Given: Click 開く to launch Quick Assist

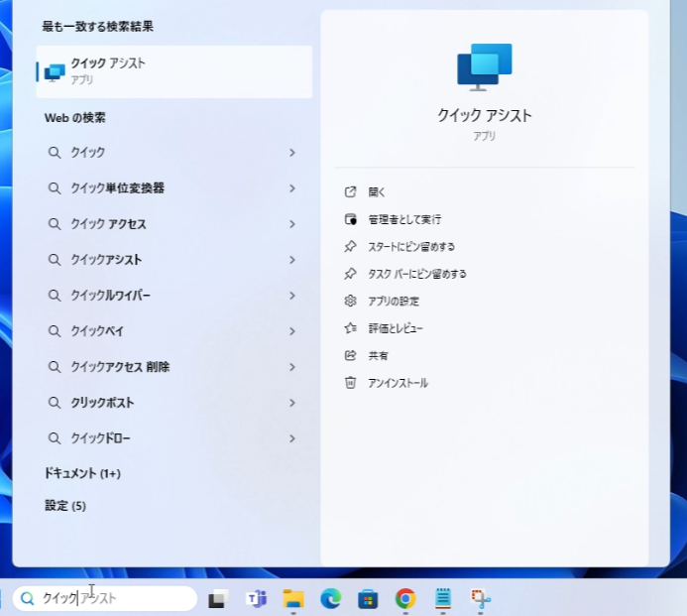Looking at the screenshot, I should click(x=376, y=192).
